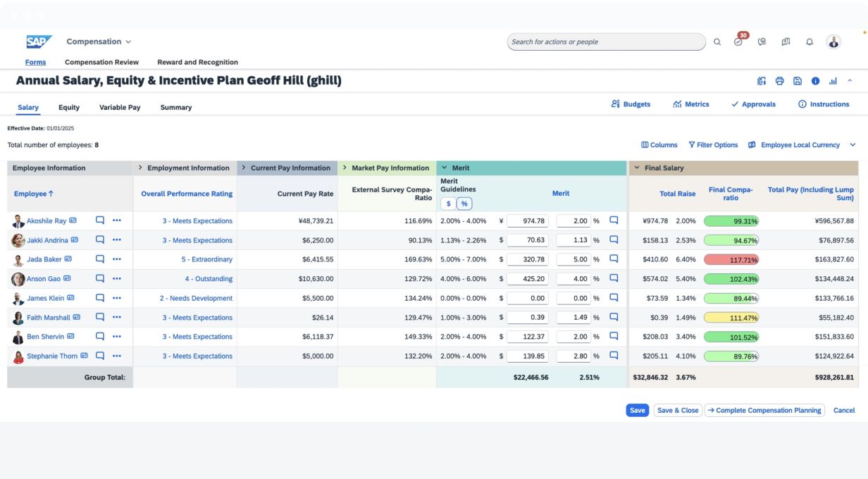Image resolution: width=868 pixels, height=479 pixels.
Task: Open merit comment icon in Ben Shervin's row
Action: click(x=614, y=337)
